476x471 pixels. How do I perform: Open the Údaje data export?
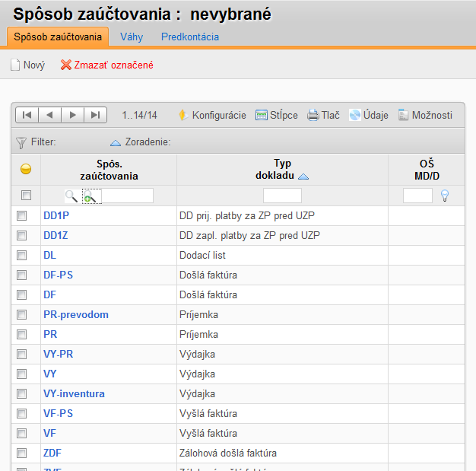click(368, 115)
